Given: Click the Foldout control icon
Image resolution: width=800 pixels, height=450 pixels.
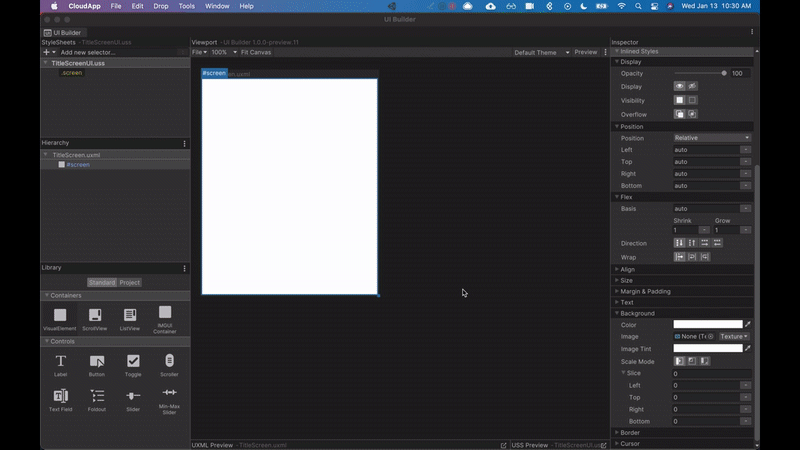Looking at the screenshot, I should click(97, 396).
